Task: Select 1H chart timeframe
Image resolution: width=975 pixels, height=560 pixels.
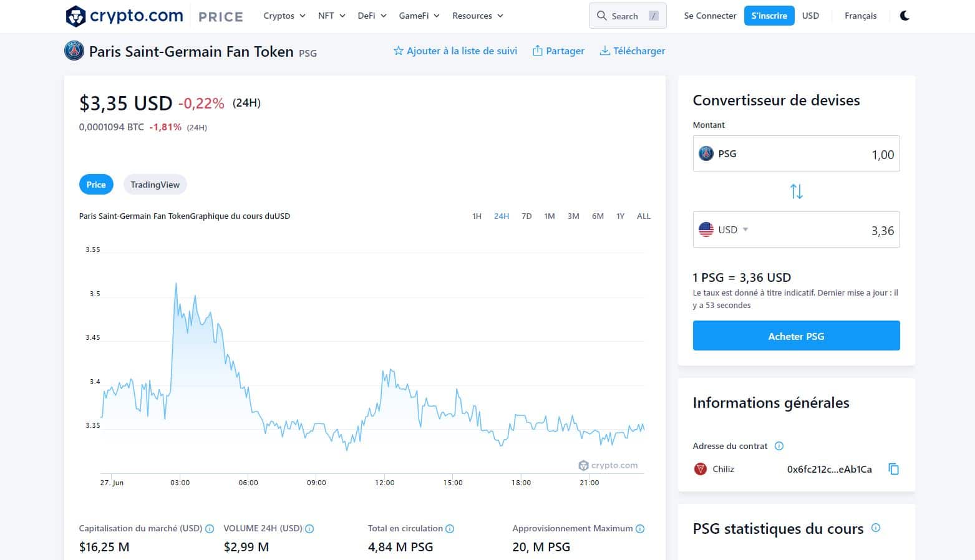Action: coord(477,216)
